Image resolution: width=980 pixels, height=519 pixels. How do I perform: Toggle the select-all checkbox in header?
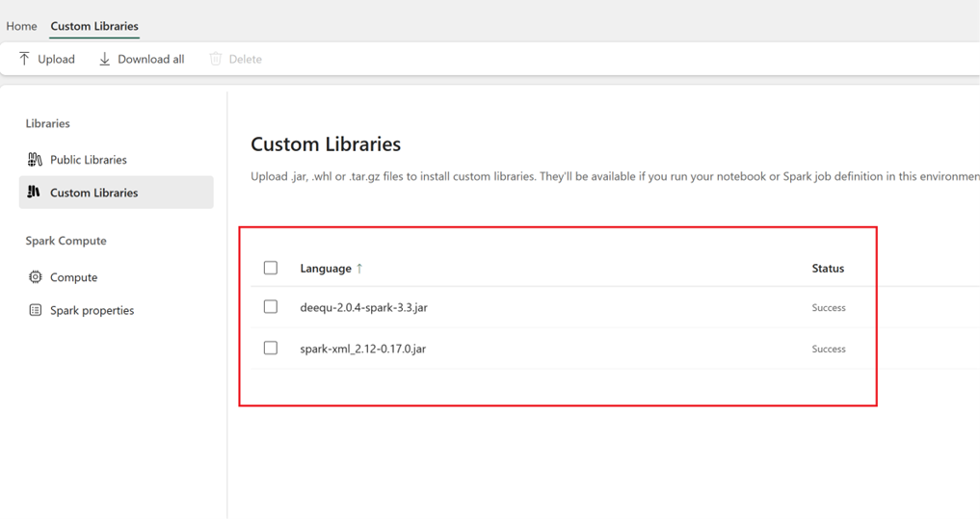point(271,268)
